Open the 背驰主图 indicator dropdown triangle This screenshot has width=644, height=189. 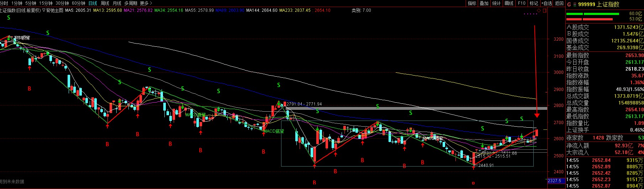click(x=43, y=10)
